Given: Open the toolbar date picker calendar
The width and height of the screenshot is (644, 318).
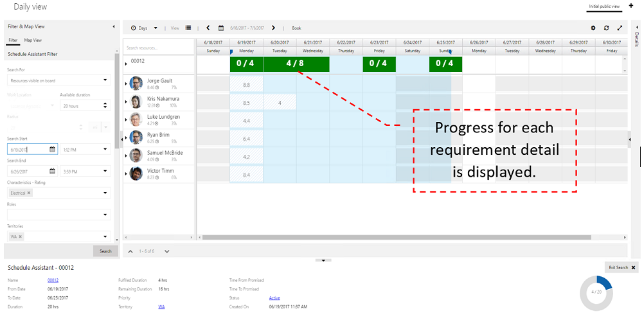Looking at the screenshot, I should [220, 28].
